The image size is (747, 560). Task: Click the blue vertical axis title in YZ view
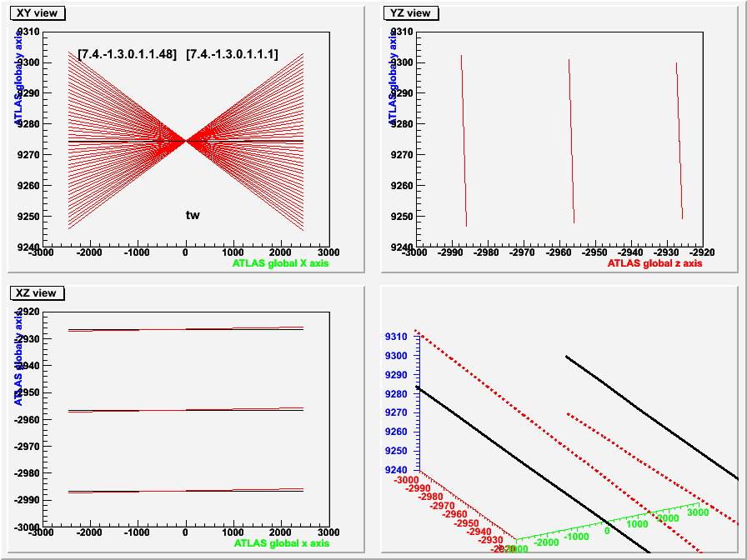click(x=392, y=77)
